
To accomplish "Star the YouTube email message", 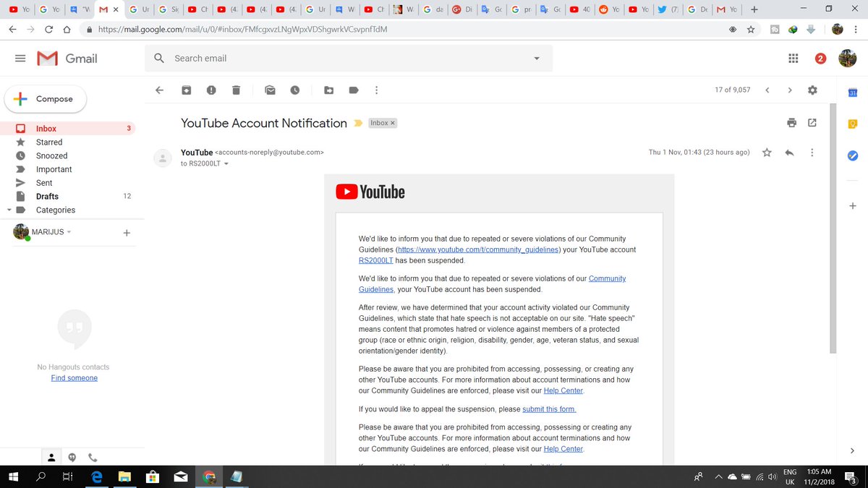I will (x=767, y=153).
